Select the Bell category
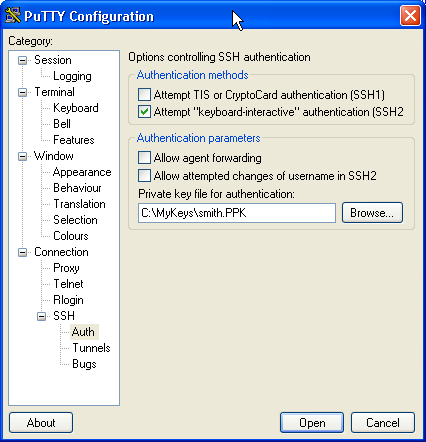 pos(62,124)
